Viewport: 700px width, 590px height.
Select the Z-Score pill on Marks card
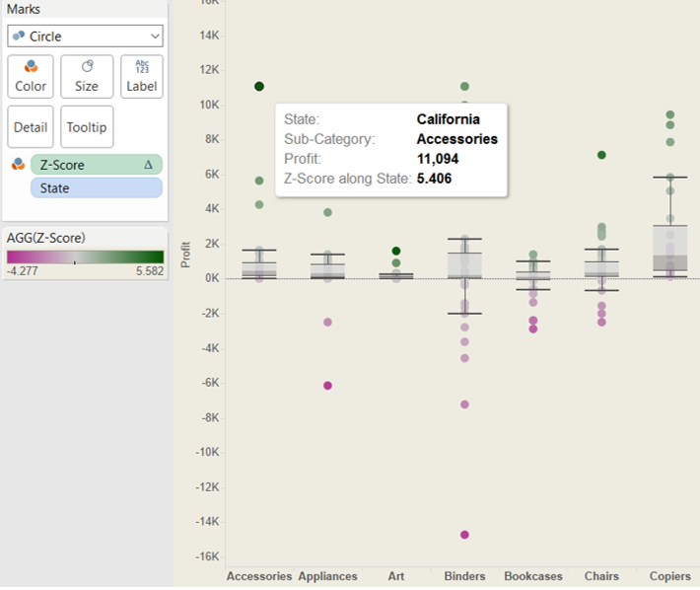click(x=96, y=165)
